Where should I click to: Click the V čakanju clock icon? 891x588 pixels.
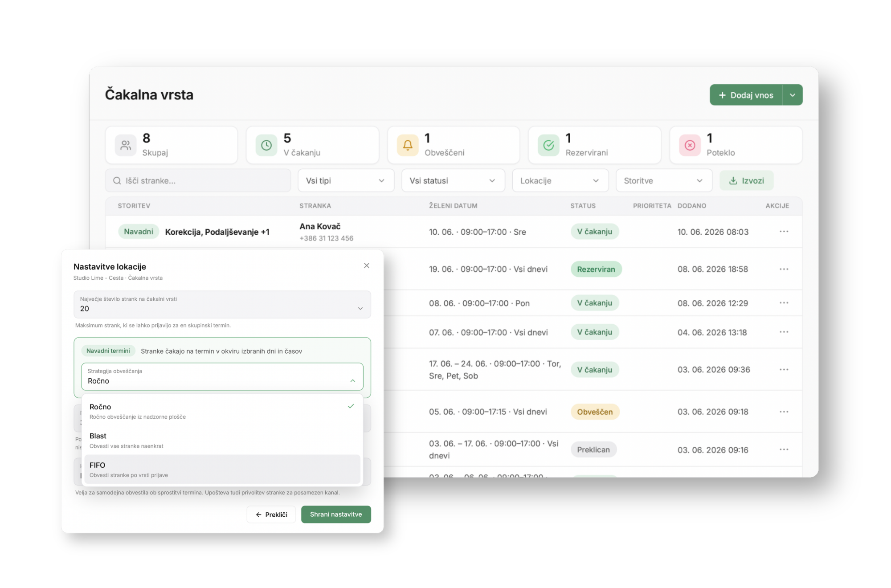pyautogui.click(x=266, y=145)
